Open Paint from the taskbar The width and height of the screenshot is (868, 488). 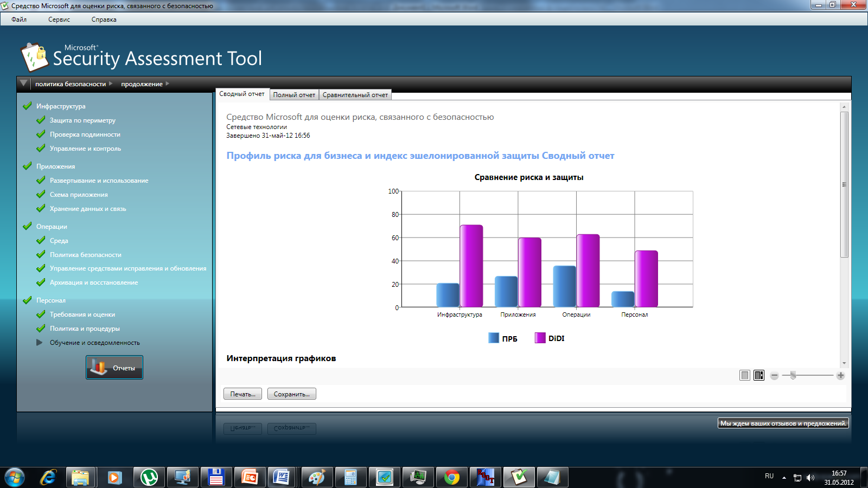pos(317,477)
